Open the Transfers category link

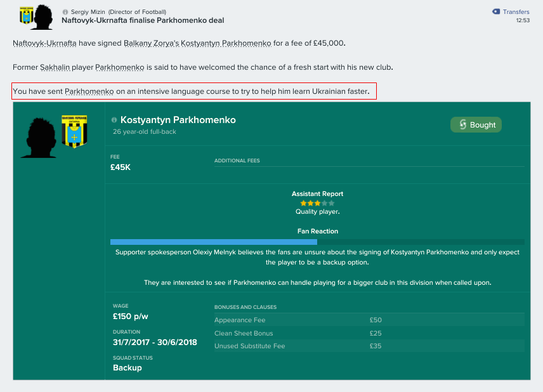(516, 12)
